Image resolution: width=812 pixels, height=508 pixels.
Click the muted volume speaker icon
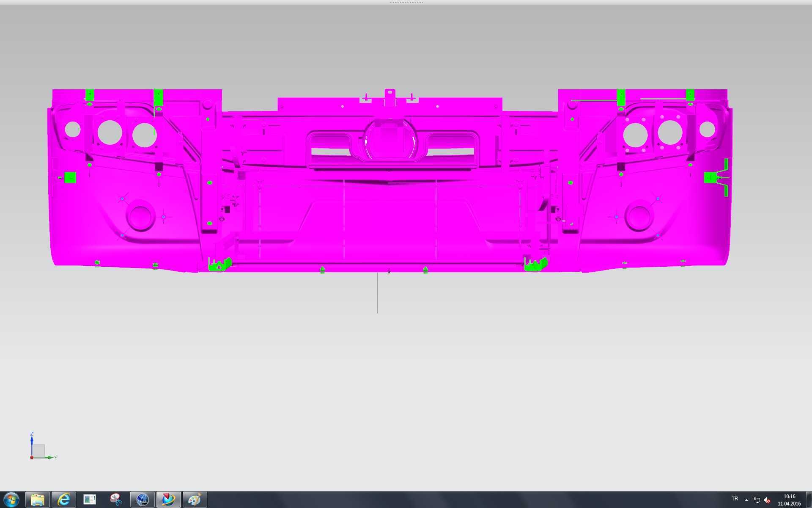click(768, 500)
